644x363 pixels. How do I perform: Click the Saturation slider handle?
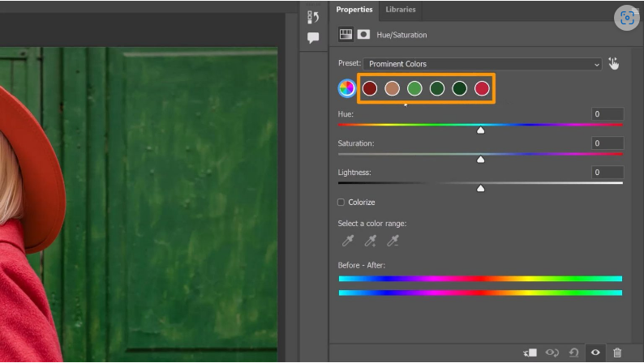[x=480, y=159]
